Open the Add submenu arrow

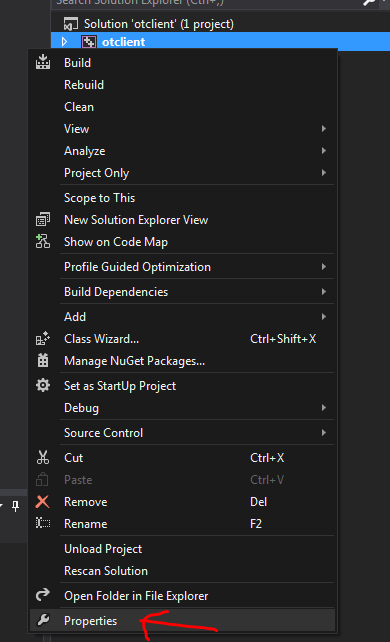324,316
